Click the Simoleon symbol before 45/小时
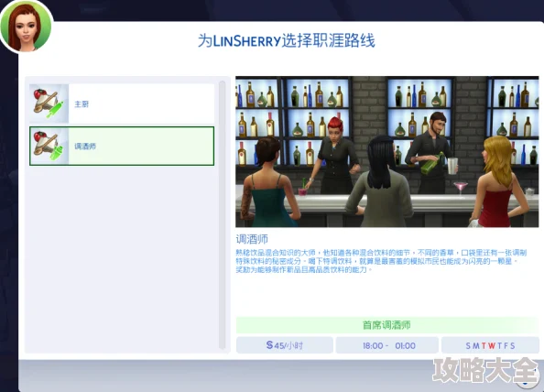This screenshot has height=392, width=544. tap(269, 344)
